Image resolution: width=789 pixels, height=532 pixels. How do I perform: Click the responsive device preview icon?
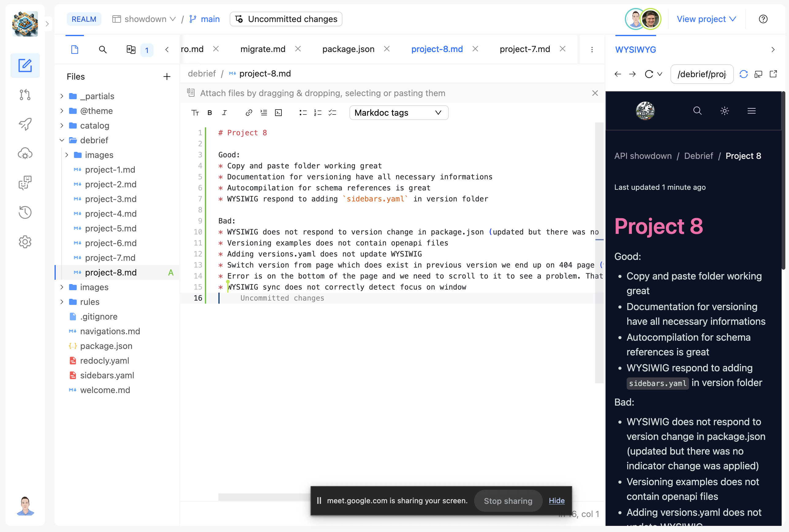[x=758, y=74]
